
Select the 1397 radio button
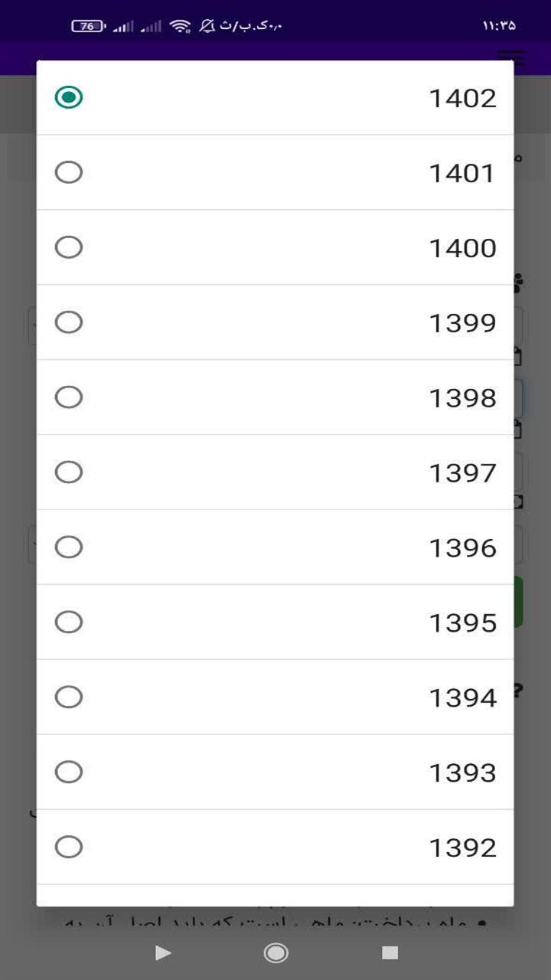(69, 472)
